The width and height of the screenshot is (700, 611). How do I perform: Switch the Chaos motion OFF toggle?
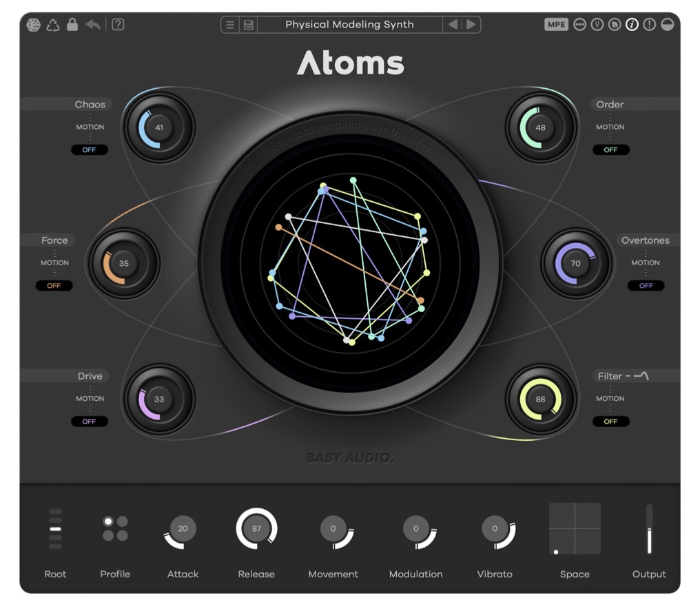tap(90, 150)
